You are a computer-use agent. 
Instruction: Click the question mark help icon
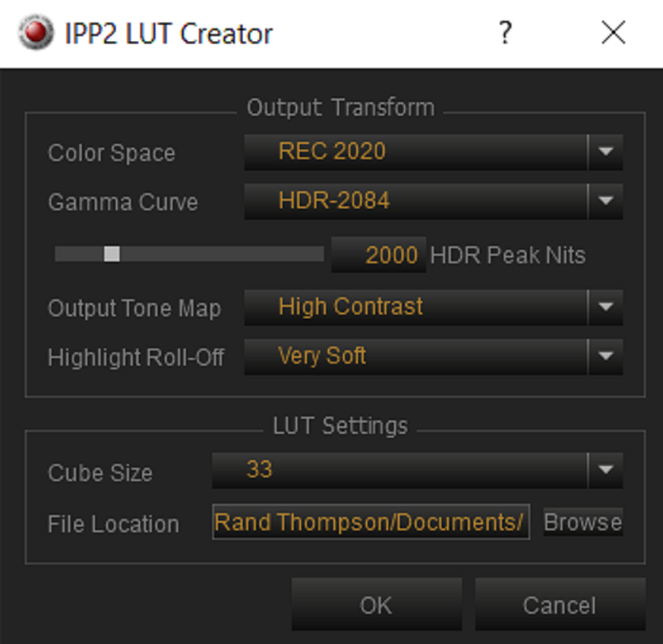click(505, 32)
